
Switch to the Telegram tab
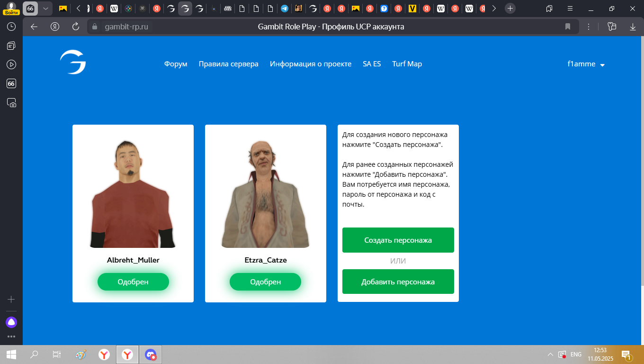coord(284,9)
